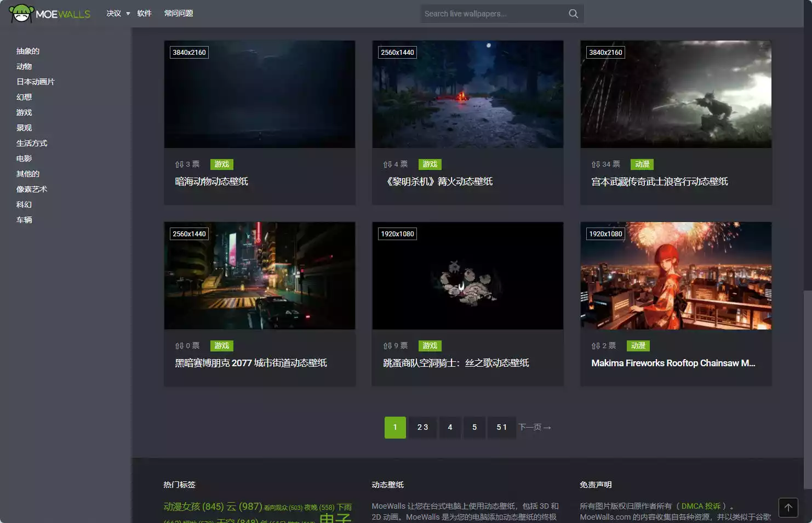Viewport: 812px width, 523px height.
Task: Click the 动漫 tag on 宫本武藏 card
Action: 642,164
